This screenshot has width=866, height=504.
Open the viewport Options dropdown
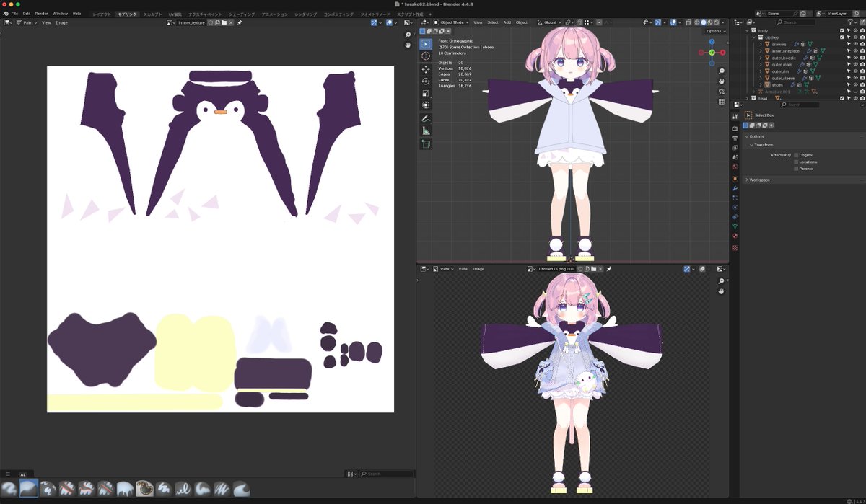[715, 31]
